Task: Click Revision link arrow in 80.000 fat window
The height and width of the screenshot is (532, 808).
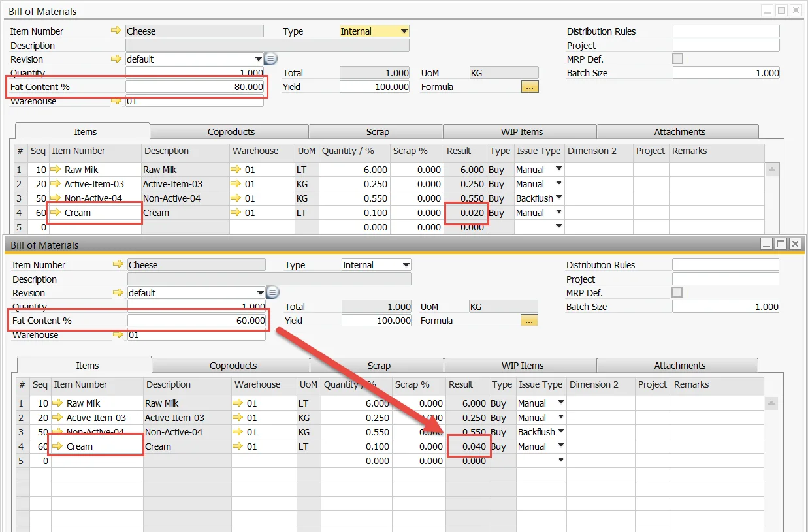Action: [x=116, y=59]
